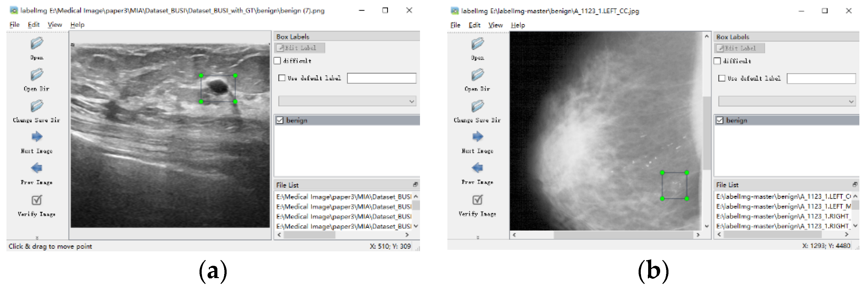
Task: Click labelImg app icon in window (b) title bar
Action: (x=454, y=11)
